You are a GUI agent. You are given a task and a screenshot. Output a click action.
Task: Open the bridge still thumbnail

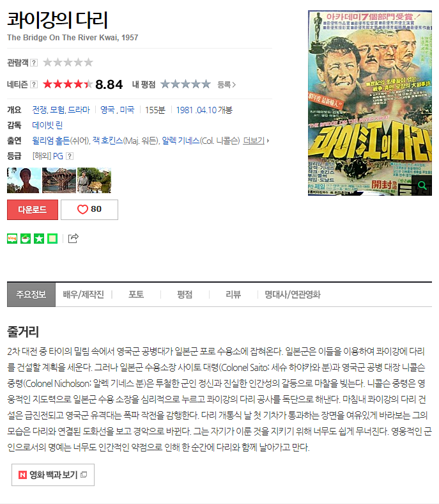pyautogui.click(x=59, y=180)
